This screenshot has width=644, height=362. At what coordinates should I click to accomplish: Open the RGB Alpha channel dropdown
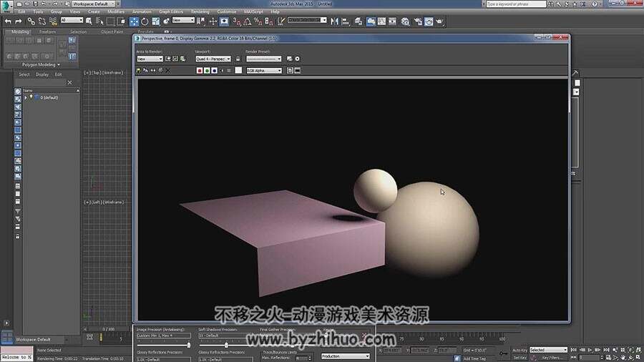coord(263,71)
